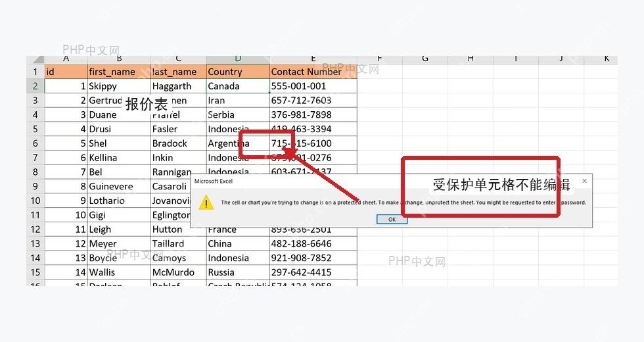Image resolution: width=644 pixels, height=342 pixels.
Task: Click cell containing '657-712-7603'
Action: click(313, 101)
